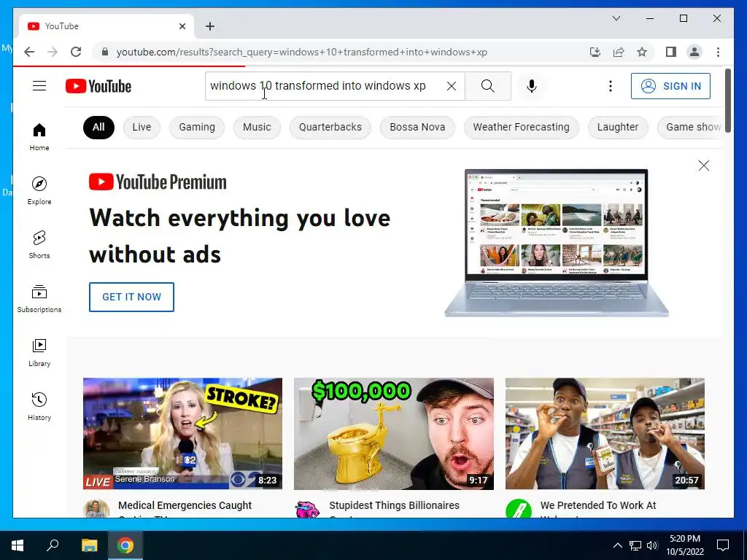Clear the search box text
The width and height of the screenshot is (747, 560).
451,86
